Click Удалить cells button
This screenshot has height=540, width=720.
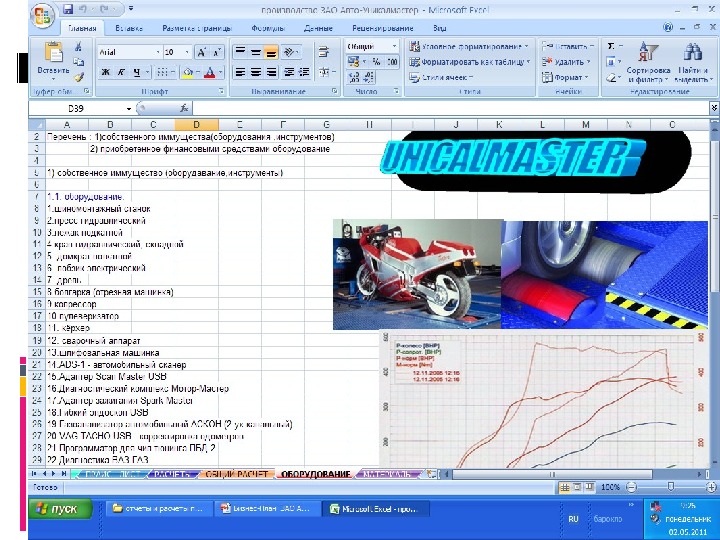(566, 62)
